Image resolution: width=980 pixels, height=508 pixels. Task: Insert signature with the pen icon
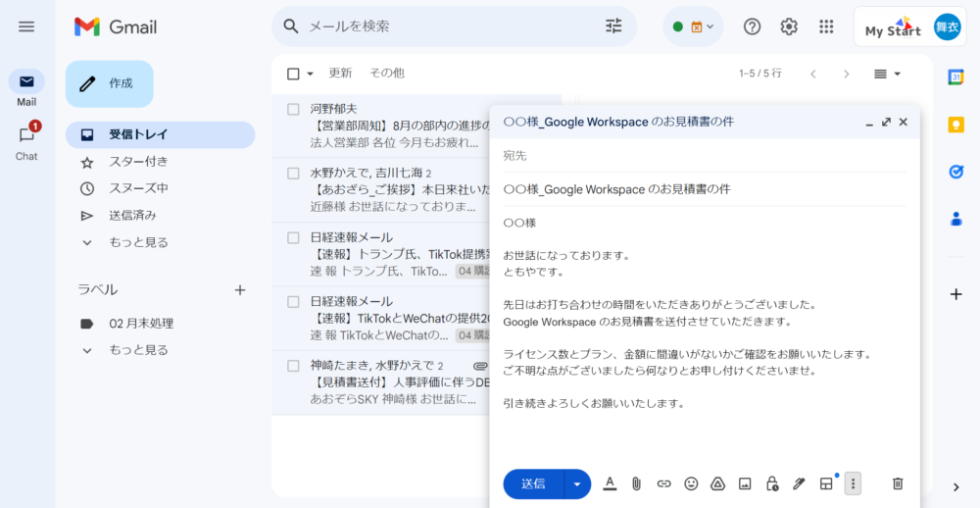coord(799,483)
